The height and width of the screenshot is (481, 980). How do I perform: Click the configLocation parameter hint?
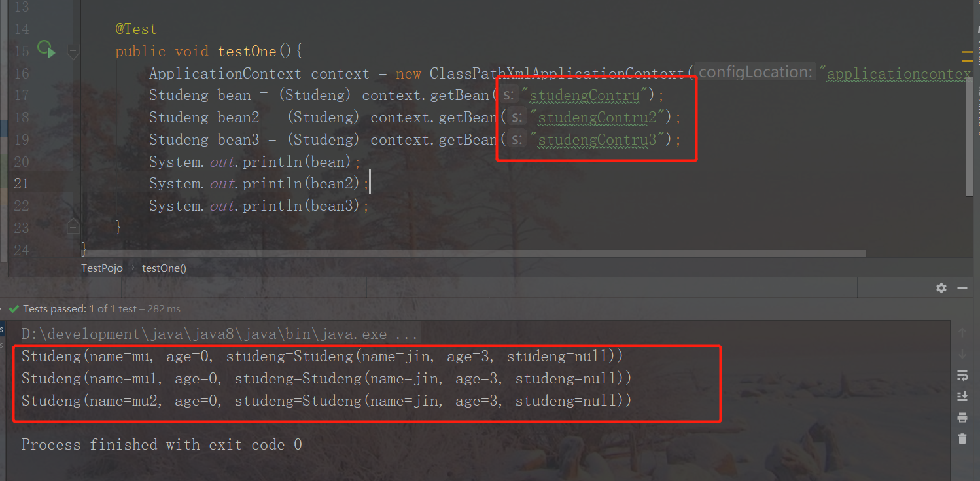click(x=755, y=73)
